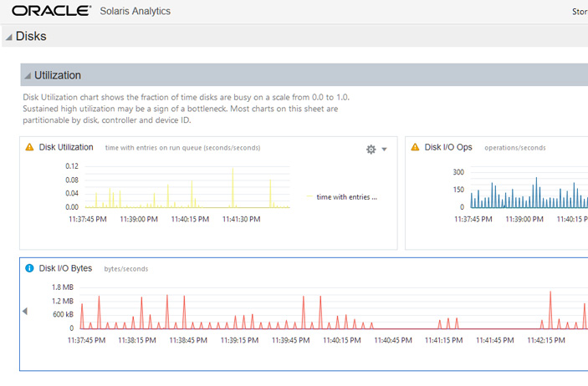Click the Oracle logo
588x386 pixels.
[51, 11]
